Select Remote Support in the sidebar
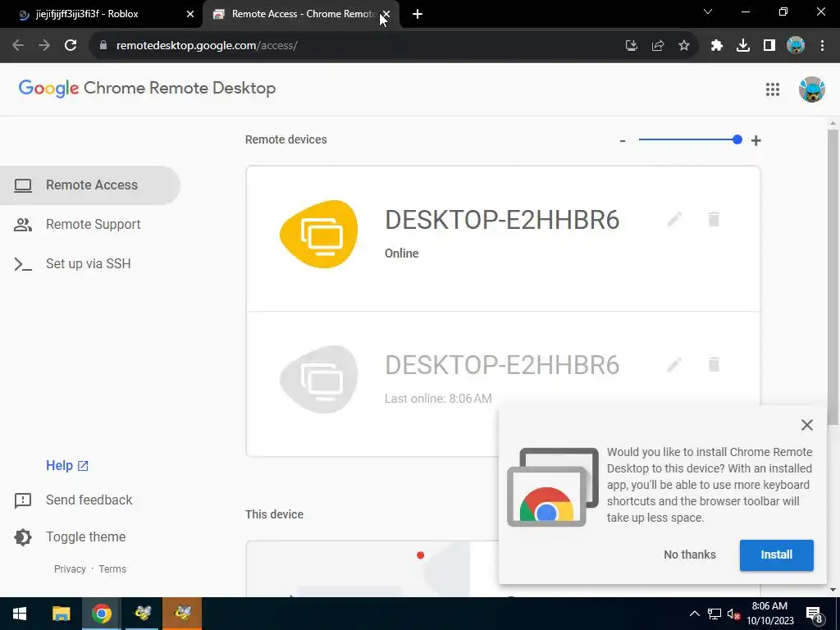The image size is (840, 630). click(x=90, y=225)
